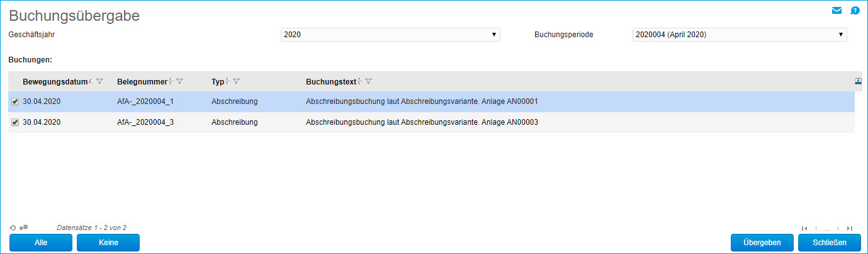This screenshot has width=868, height=254.
Task: Open filter for Belegnummer column
Action: [x=180, y=81]
